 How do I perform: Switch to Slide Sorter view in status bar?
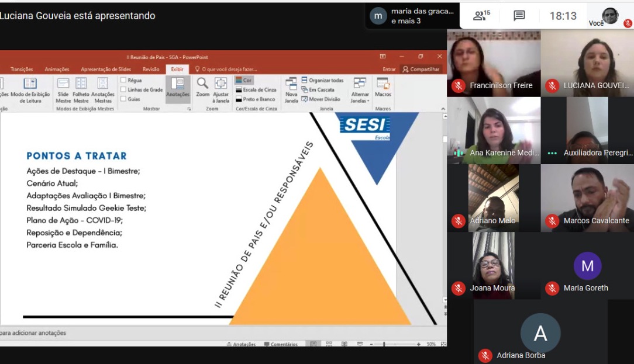329,344
